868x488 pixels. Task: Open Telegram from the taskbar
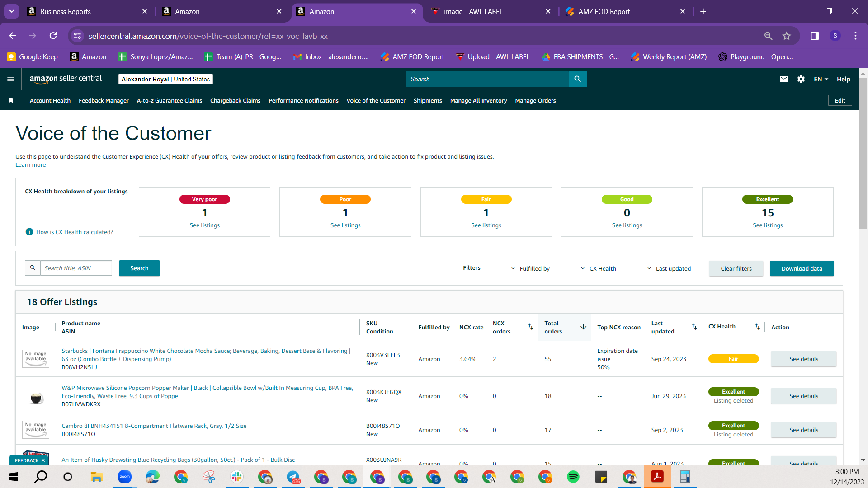click(x=293, y=477)
